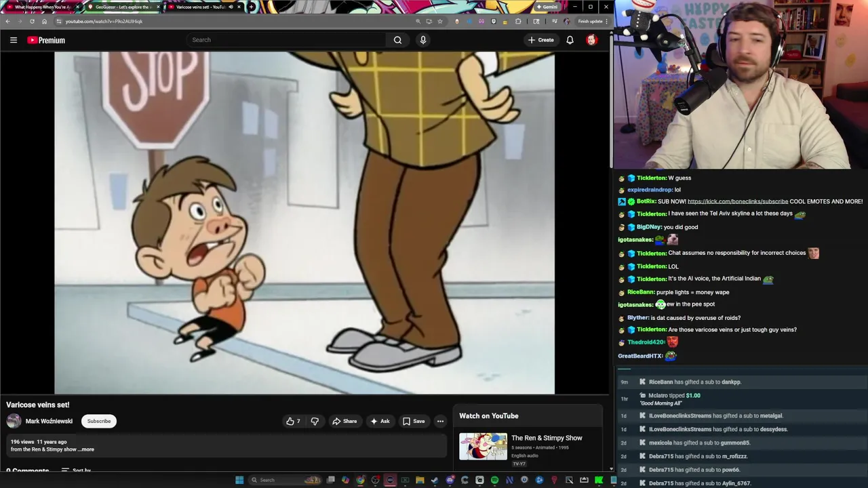
Task: Open Kick app from taskbar
Action: [599, 480]
